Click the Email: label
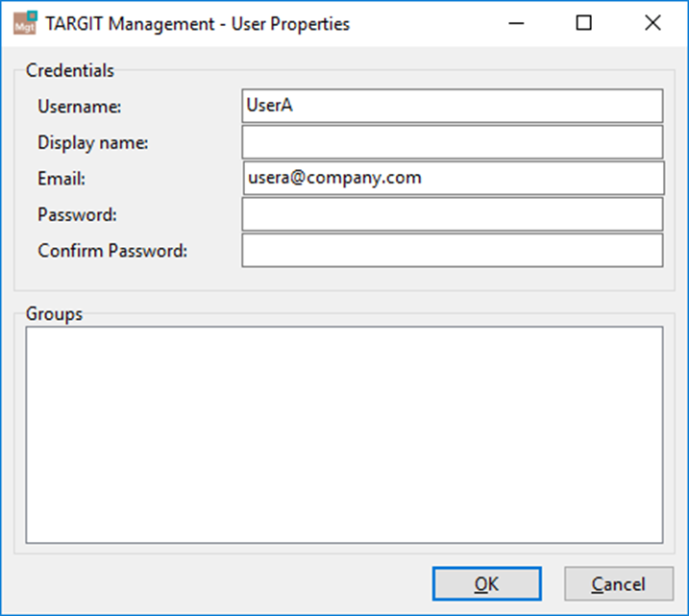Screen dimensions: 689x616 [62, 179]
